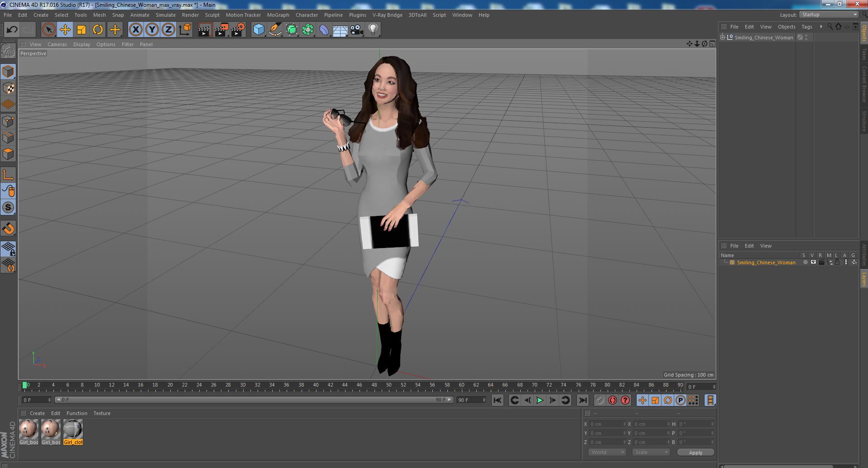Add the green Subdivision Surface generator

tap(292, 30)
